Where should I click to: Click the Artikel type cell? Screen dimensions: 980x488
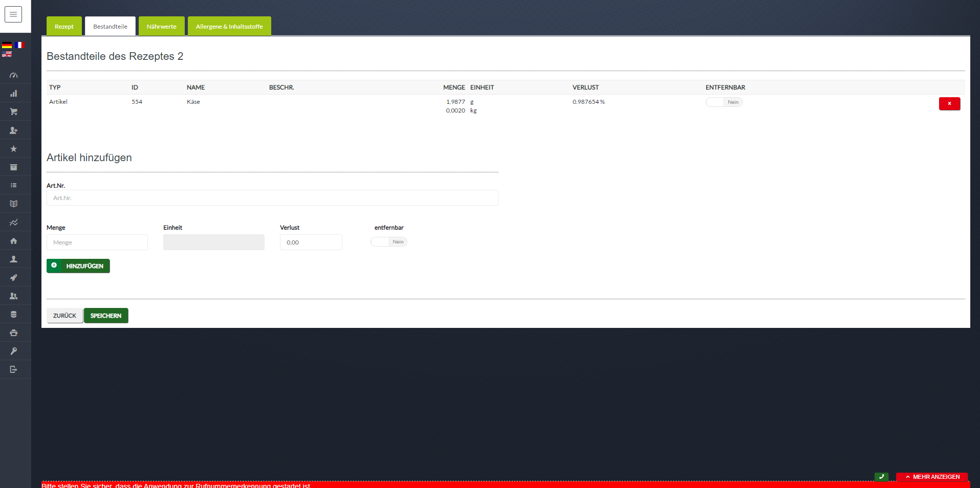click(x=58, y=102)
